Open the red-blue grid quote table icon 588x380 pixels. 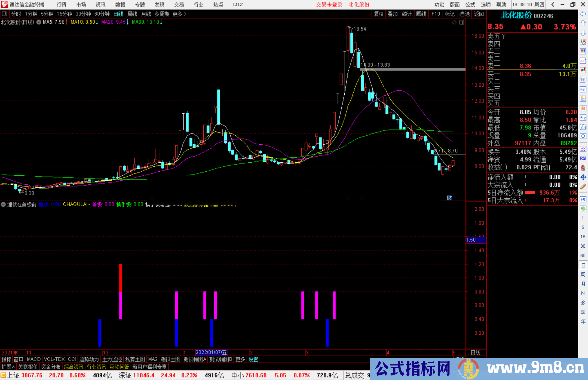tap(583, 51)
